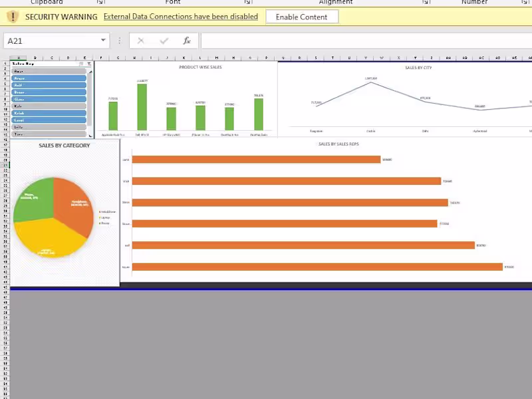Toggle the Asif item in the slicer

click(49, 85)
